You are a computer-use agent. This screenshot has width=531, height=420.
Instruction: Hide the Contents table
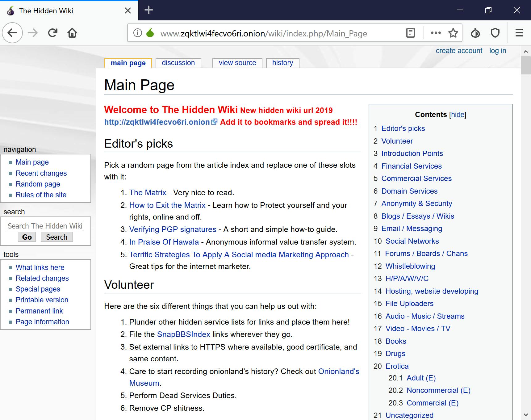click(x=458, y=115)
